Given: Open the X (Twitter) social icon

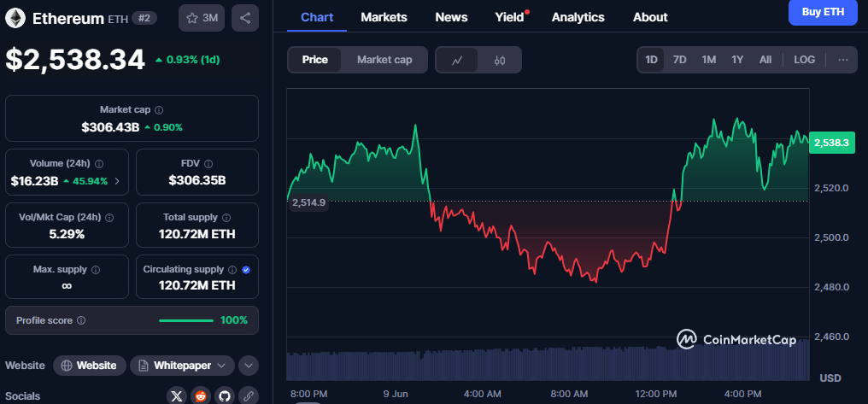Looking at the screenshot, I should [x=177, y=395].
